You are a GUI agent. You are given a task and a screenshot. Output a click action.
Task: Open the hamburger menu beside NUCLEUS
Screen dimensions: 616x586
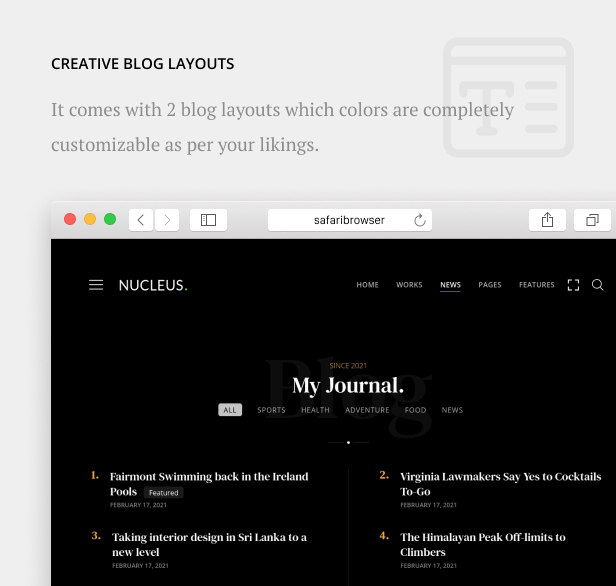click(x=96, y=285)
